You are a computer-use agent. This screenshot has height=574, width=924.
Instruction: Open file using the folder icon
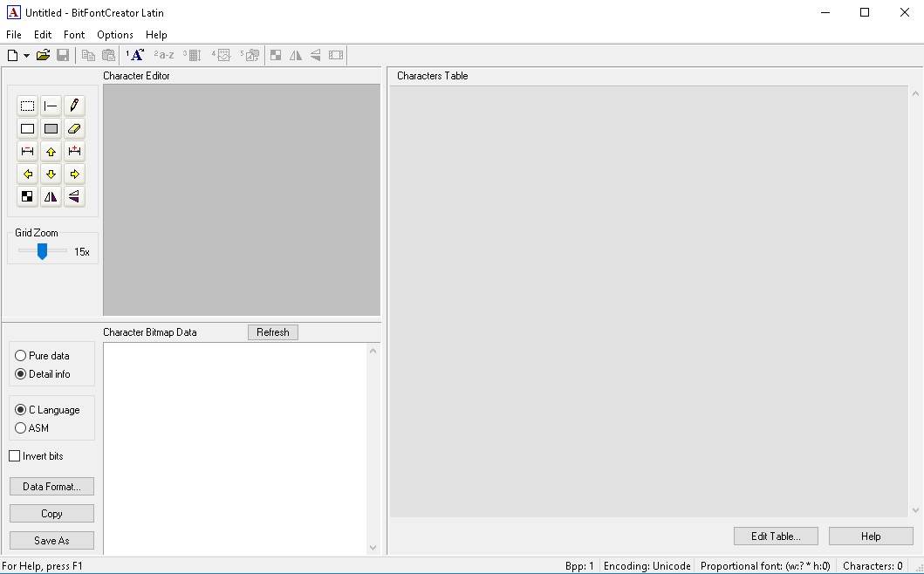click(43, 55)
